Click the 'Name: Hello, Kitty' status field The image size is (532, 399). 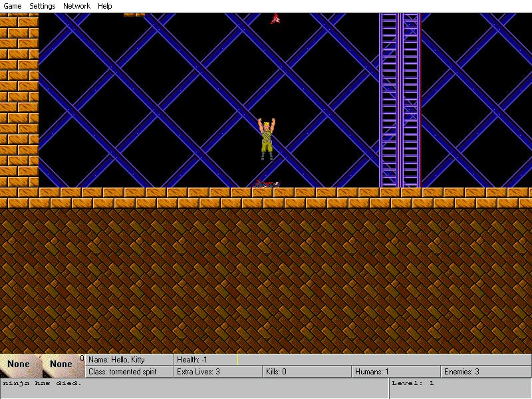[x=129, y=360]
